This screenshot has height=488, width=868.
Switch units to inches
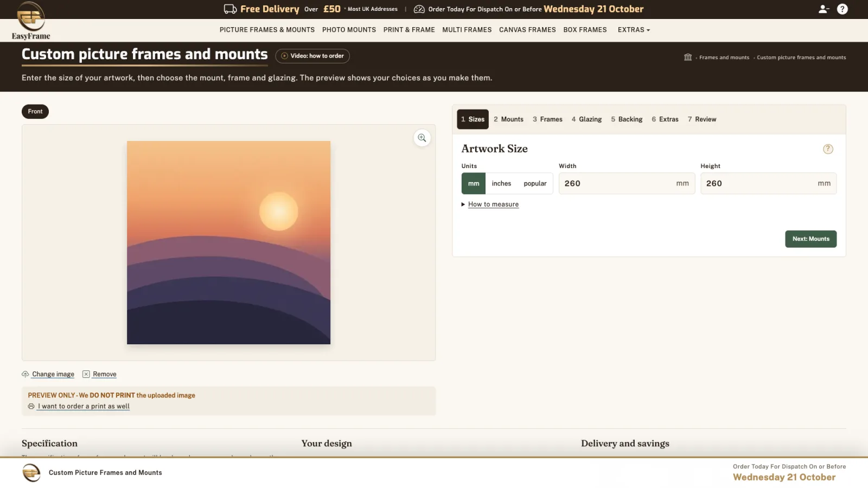(501, 184)
